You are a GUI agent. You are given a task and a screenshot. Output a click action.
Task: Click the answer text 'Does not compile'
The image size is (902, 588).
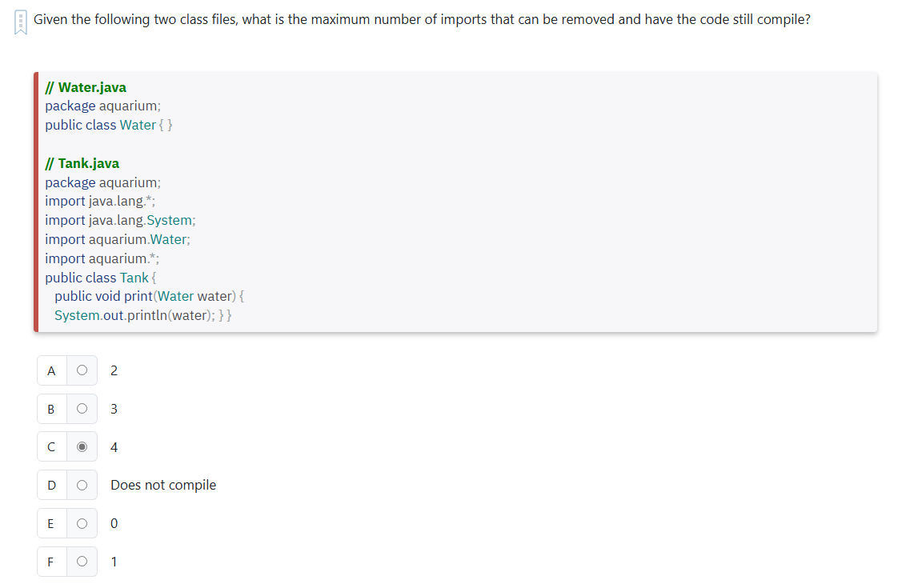pos(162,485)
